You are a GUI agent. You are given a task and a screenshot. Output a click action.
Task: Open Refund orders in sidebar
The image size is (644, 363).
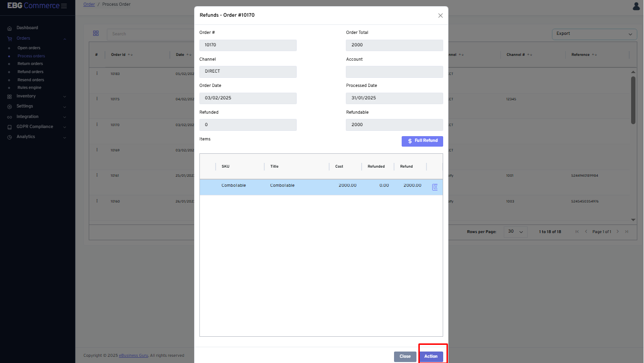pyautogui.click(x=31, y=72)
